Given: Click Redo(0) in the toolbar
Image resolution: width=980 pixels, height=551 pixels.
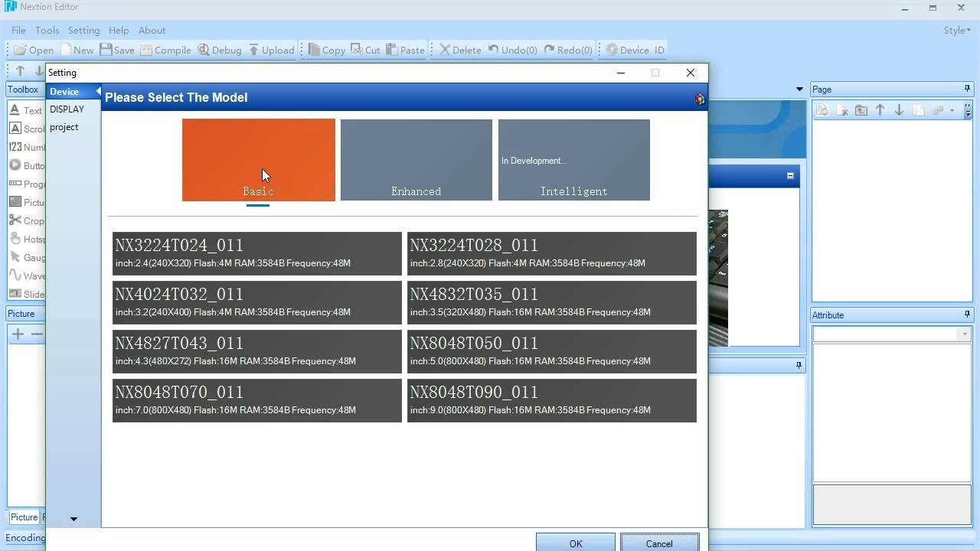Looking at the screenshot, I should pyautogui.click(x=568, y=50).
